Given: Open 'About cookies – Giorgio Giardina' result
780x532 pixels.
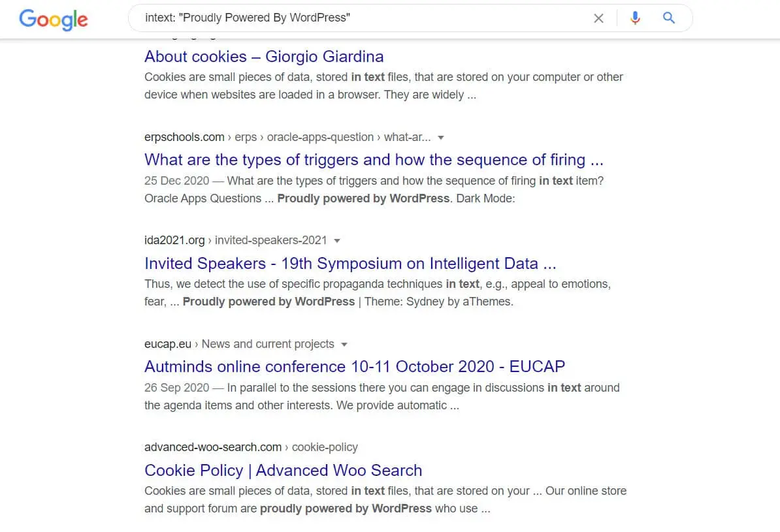Looking at the screenshot, I should pyautogui.click(x=264, y=57).
